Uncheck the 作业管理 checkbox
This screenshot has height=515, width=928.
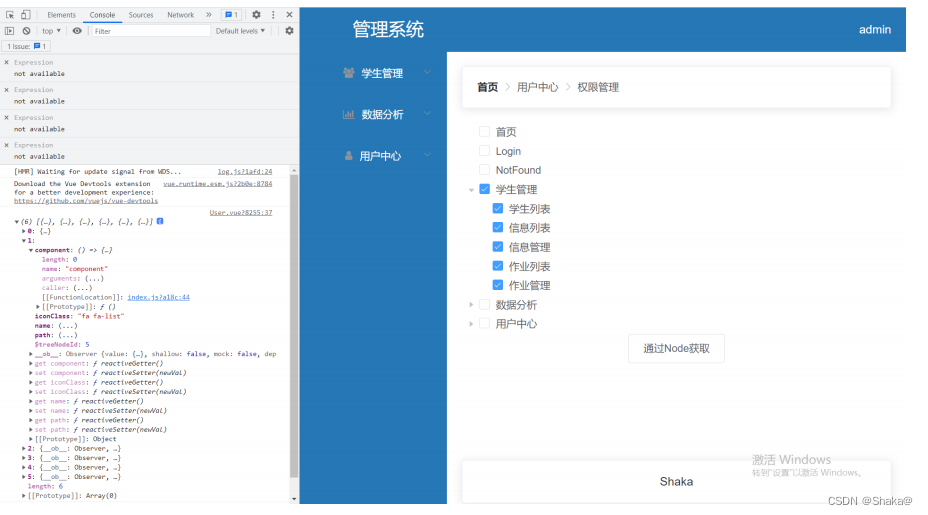click(x=498, y=285)
